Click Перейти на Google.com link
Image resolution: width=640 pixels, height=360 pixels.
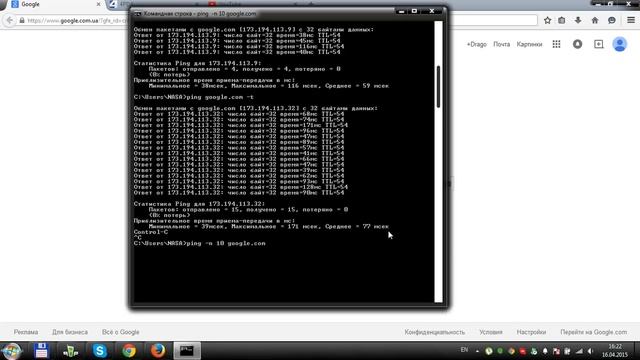click(593, 332)
